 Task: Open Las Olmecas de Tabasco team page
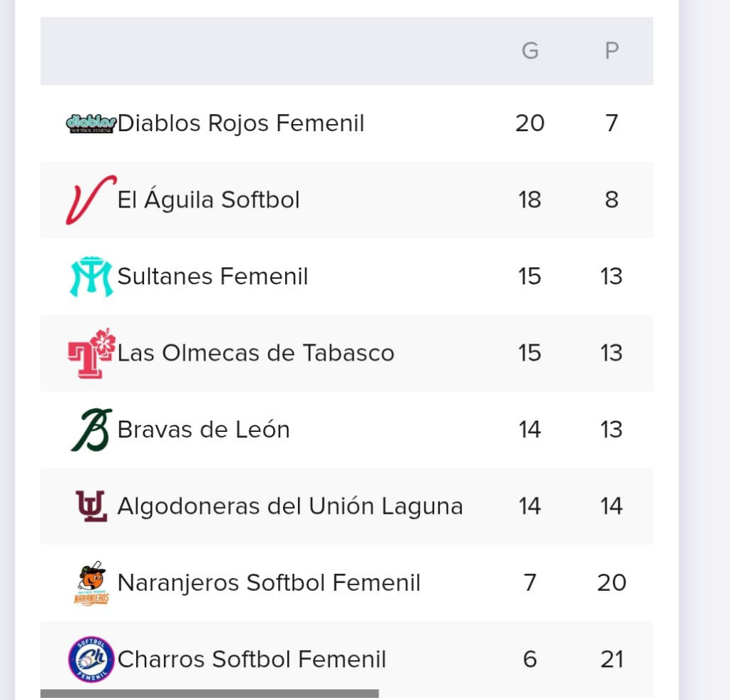point(255,353)
